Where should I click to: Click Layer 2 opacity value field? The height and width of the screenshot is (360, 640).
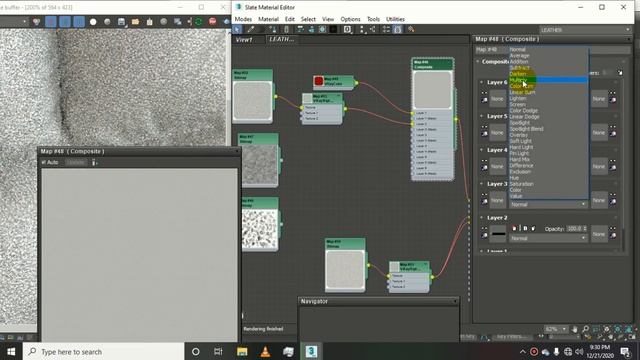(575, 229)
